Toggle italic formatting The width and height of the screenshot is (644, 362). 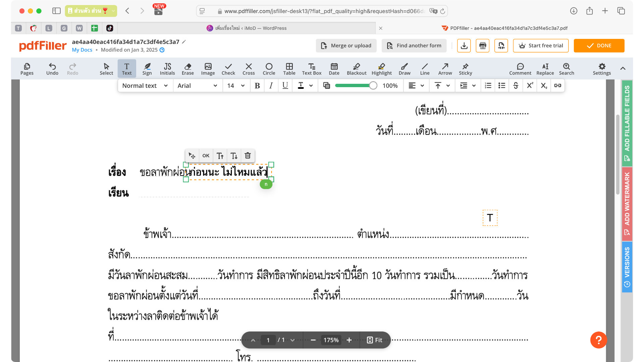tap(271, 85)
